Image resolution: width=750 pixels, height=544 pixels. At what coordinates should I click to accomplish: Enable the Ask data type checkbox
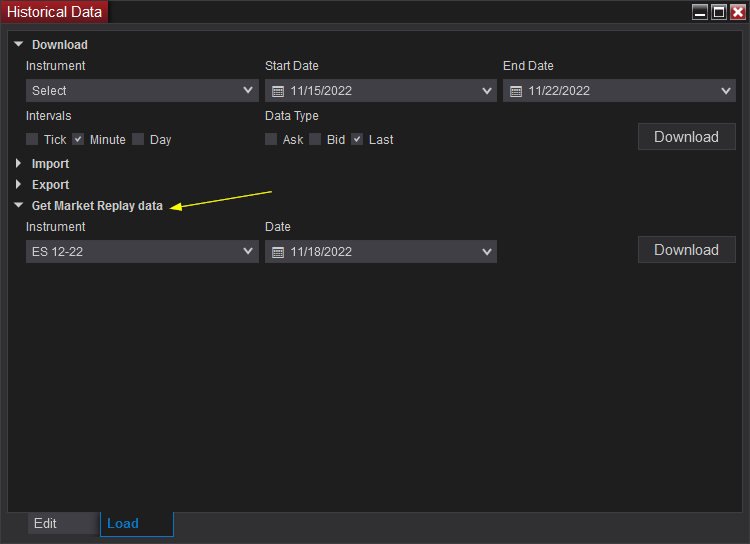tap(271, 139)
